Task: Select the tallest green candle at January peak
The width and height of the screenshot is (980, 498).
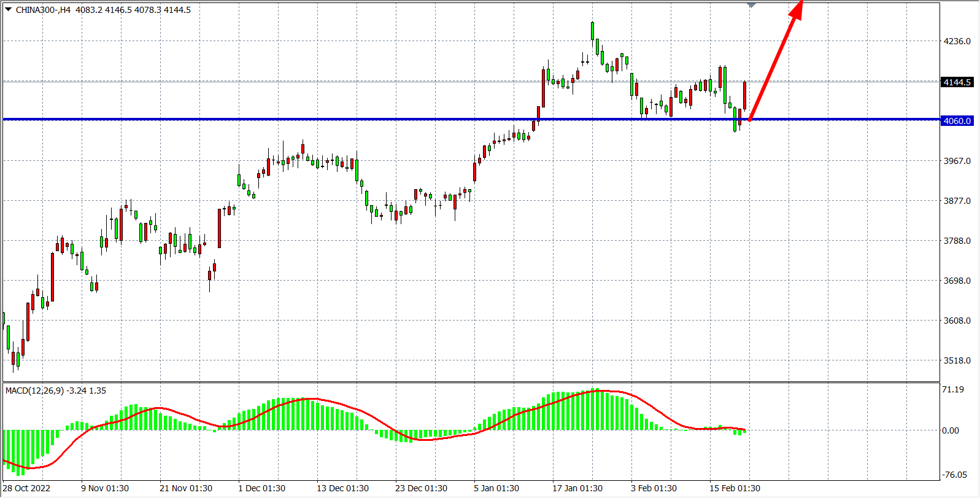Action: tap(592, 31)
